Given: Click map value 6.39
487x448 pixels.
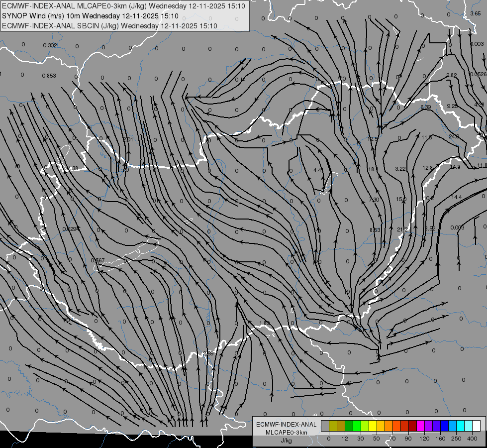Looking at the screenshot, I should [426, 107].
